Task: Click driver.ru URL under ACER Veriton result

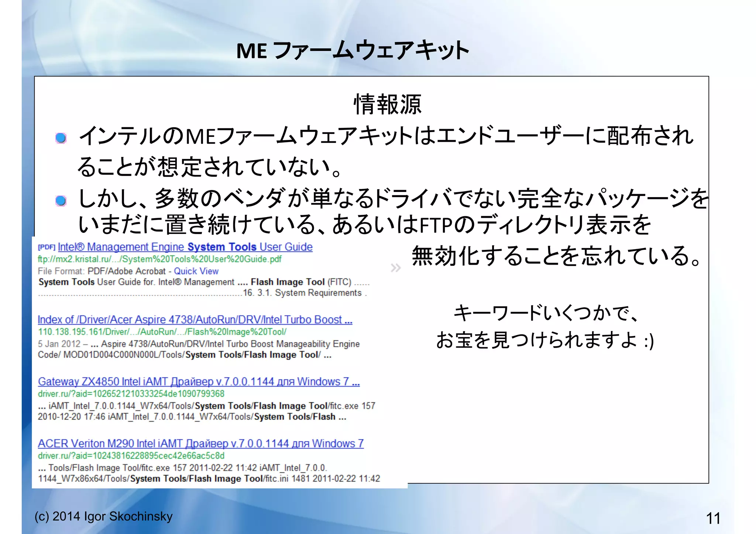Action: point(131,456)
